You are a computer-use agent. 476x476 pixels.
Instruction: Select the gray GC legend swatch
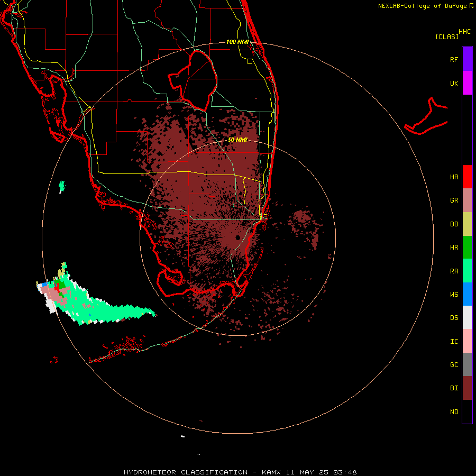point(467,364)
